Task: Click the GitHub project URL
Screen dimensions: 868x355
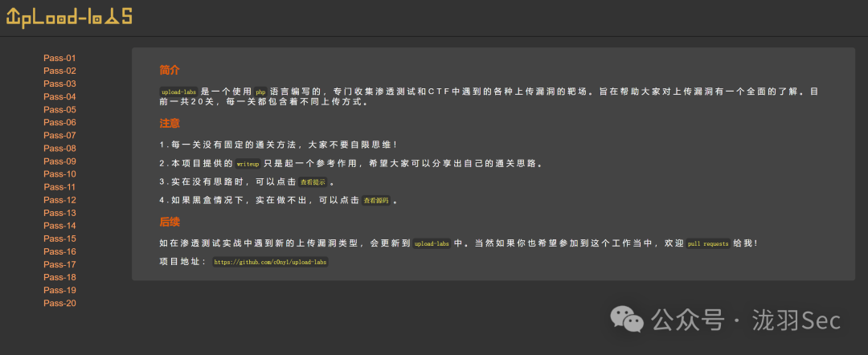Action: point(270,262)
